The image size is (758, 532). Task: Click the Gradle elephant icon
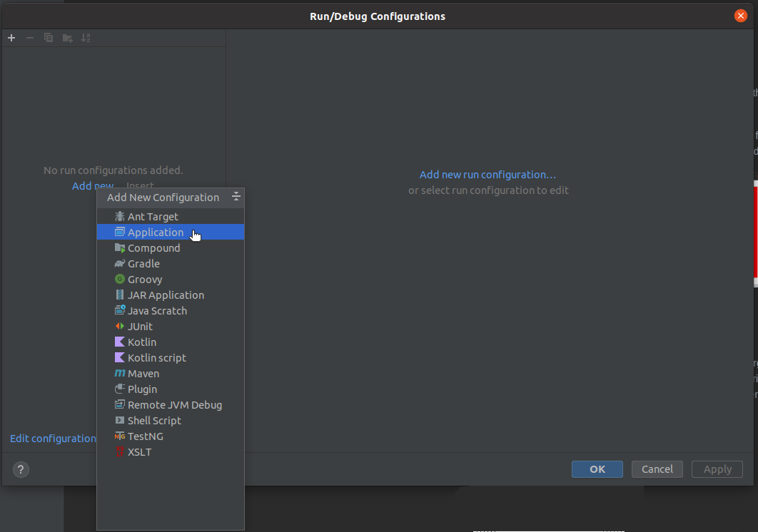point(119,264)
